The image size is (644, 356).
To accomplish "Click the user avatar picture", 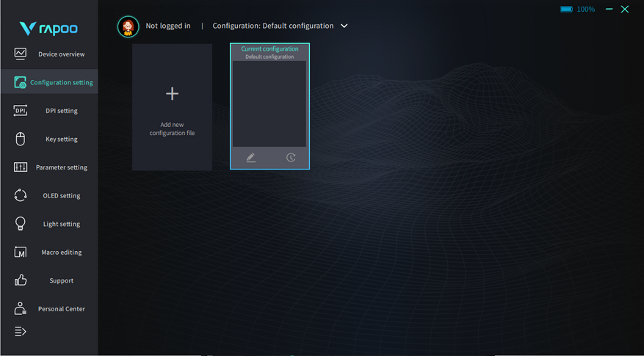I will click(129, 26).
